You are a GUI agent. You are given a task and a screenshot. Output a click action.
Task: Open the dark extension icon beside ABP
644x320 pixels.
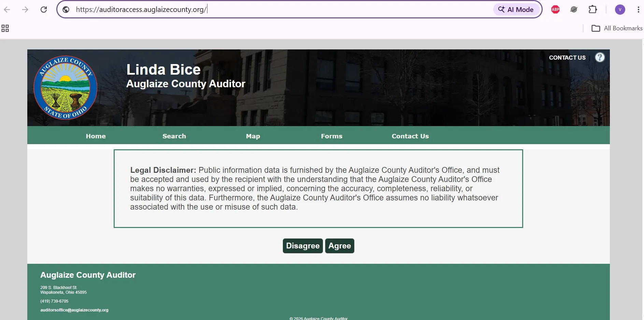click(574, 10)
